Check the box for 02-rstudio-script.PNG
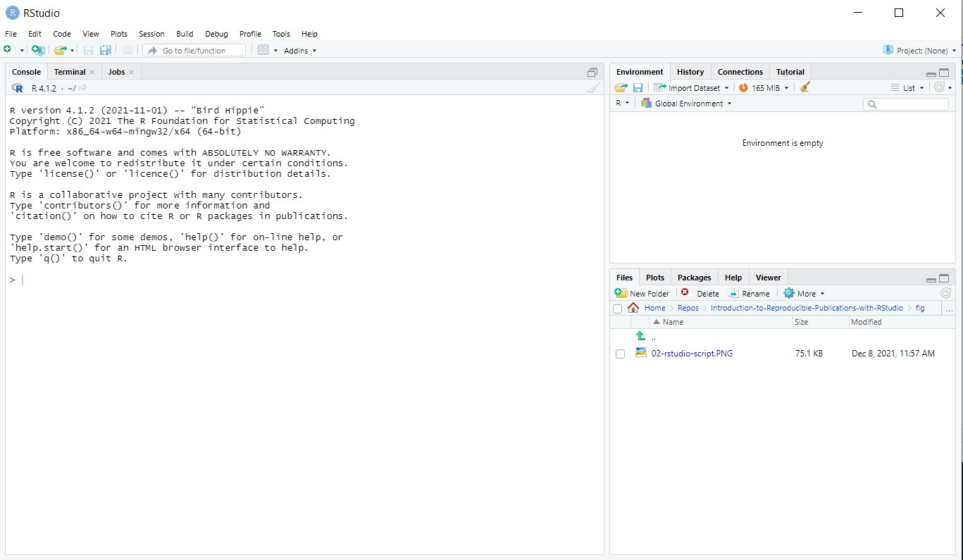 (x=620, y=354)
